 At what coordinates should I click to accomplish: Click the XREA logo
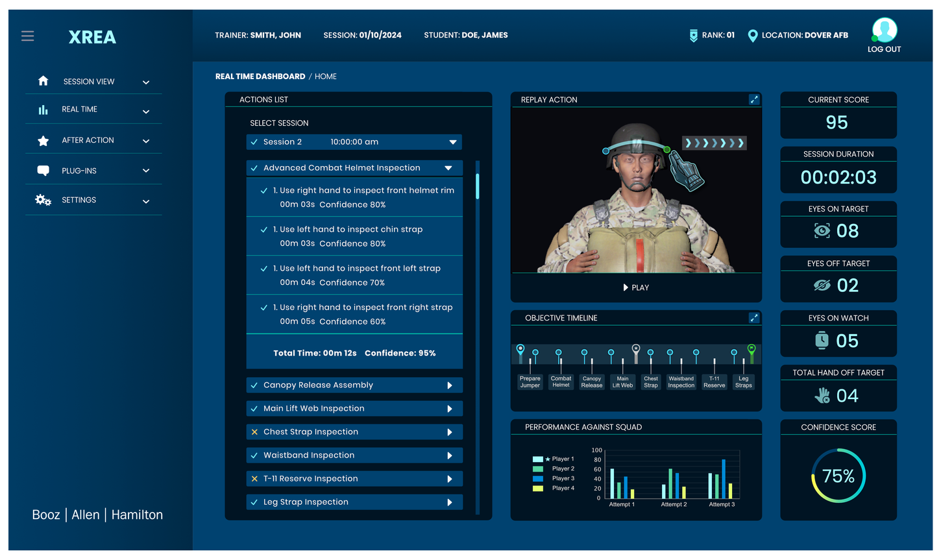(x=92, y=37)
